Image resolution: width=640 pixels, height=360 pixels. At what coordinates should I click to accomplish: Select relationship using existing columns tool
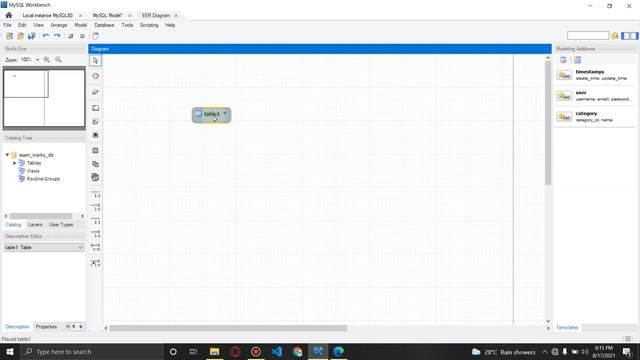tap(96, 263)
